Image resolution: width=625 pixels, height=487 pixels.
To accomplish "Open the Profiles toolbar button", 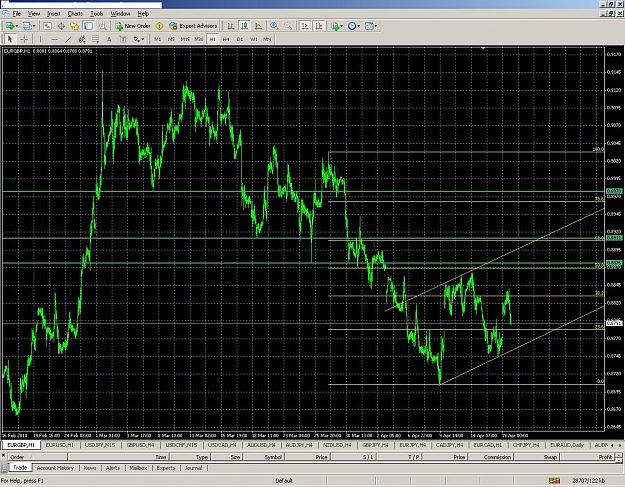I will [27, 26].
